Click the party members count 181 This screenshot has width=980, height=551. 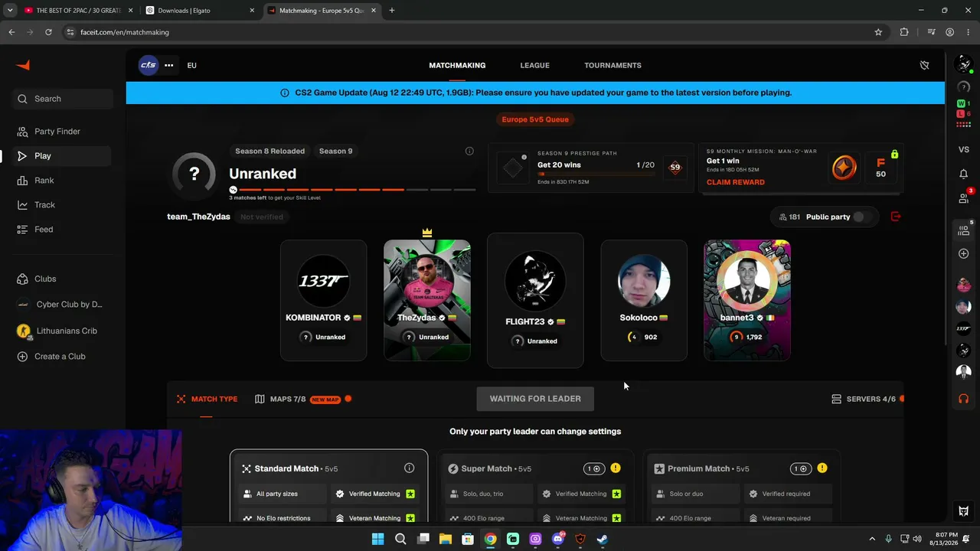(789, 217)
